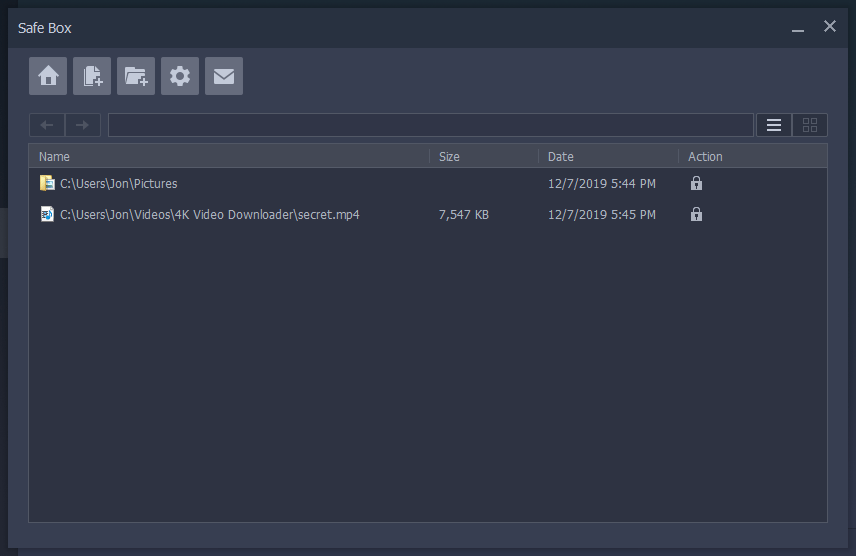856x556 pixels.
Task: Open Safe Box settings gear
Action: point(180,76)
